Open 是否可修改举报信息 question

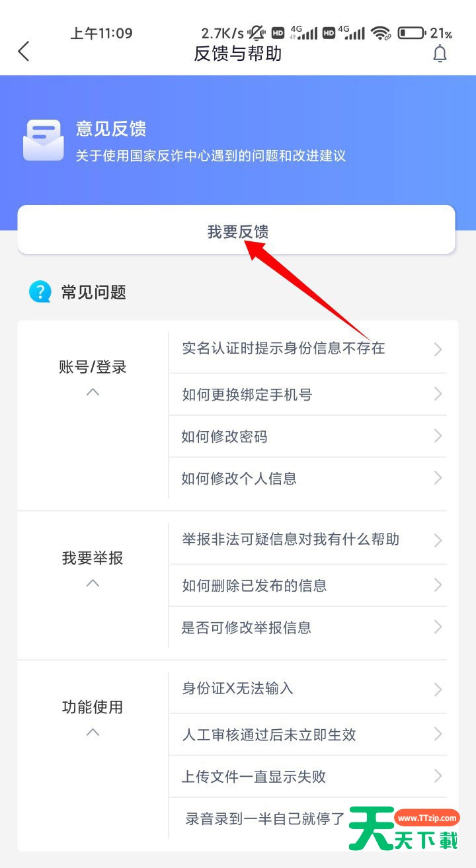point(308,627)
